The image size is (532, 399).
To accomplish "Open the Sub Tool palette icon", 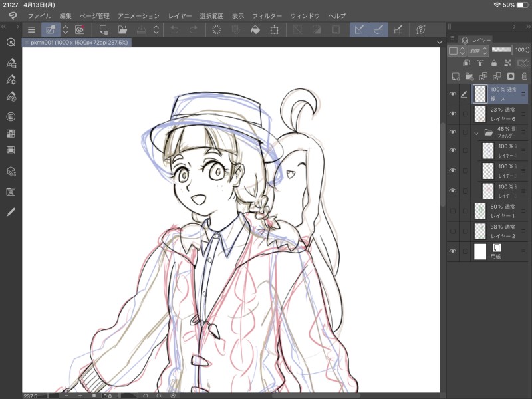I will point(11,63).
